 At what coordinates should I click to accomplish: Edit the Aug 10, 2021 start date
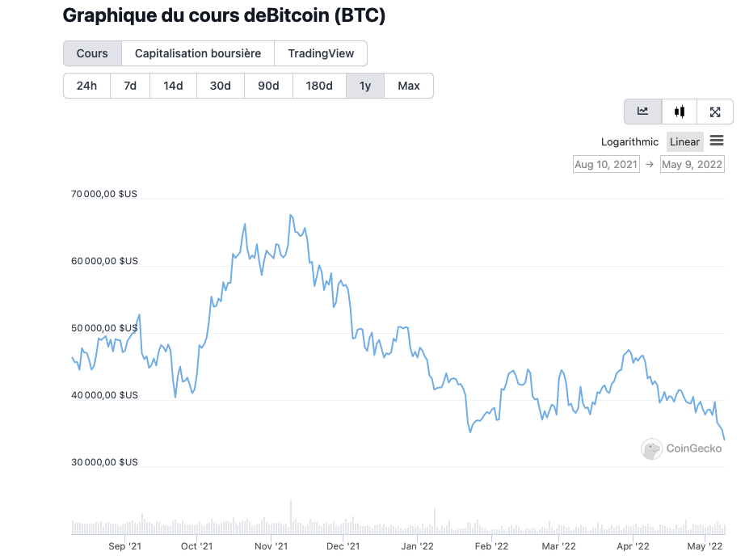tap(605, 164)
